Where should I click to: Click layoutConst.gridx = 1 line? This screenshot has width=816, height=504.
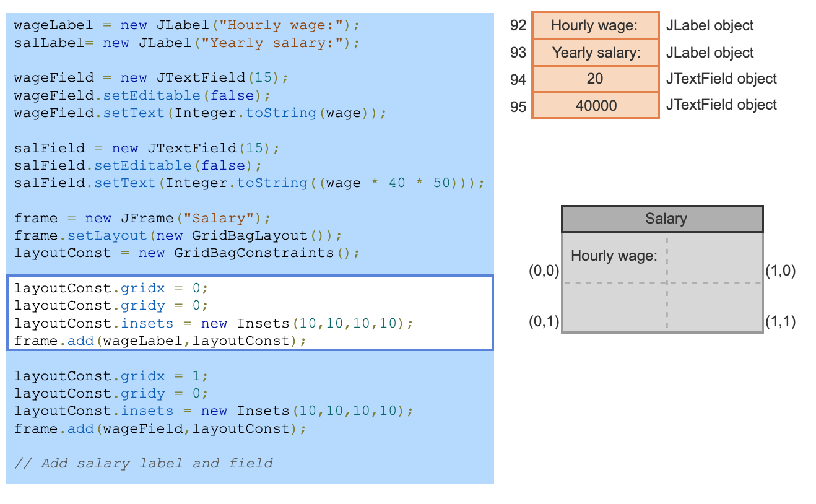click(111, 376)
